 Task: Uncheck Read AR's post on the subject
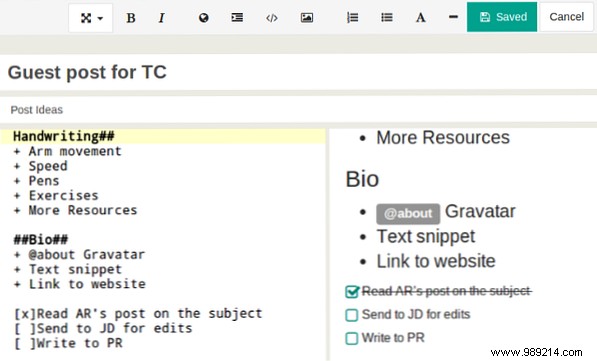(352, 292)
